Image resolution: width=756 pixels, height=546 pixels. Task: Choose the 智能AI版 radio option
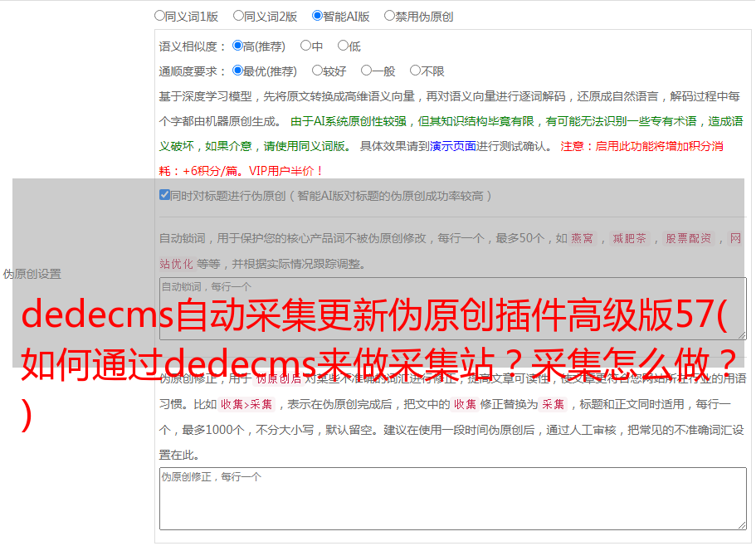317,16
